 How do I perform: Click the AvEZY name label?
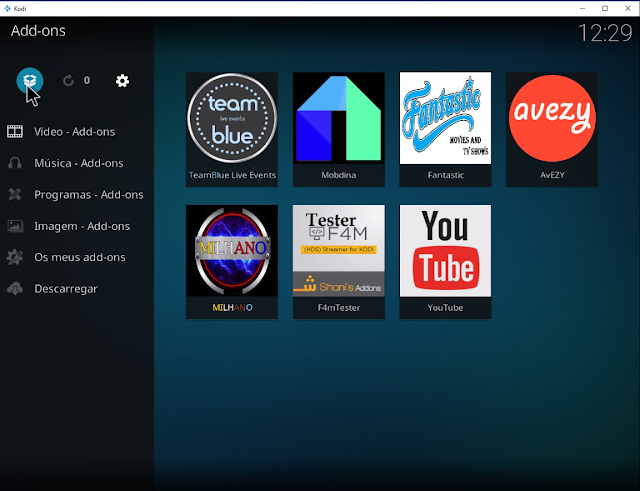(x=552, y=175)
